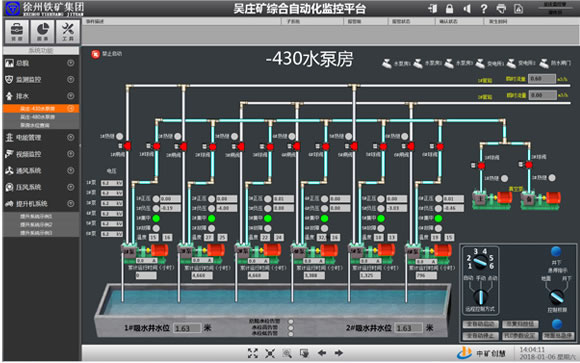This screenshot has width=580, height=363.
Task: Click the 1# suction well water level field
Action: [186, 328]
